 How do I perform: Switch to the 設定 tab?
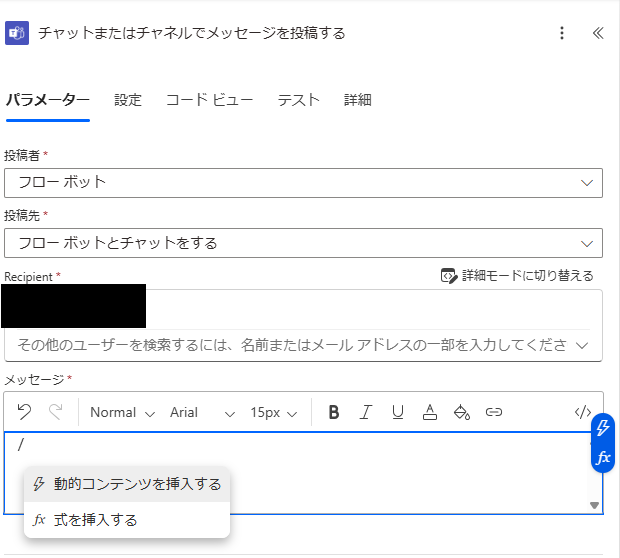click(x=128, y=100)
